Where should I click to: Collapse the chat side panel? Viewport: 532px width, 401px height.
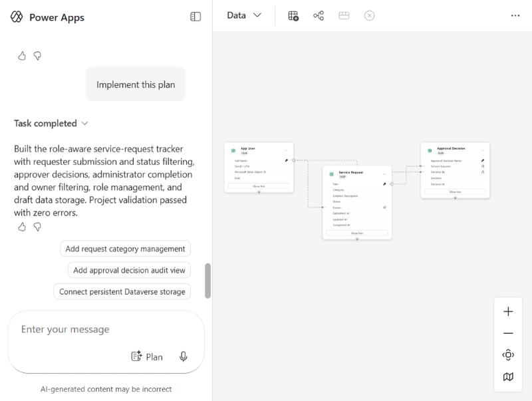pos(196,17)
